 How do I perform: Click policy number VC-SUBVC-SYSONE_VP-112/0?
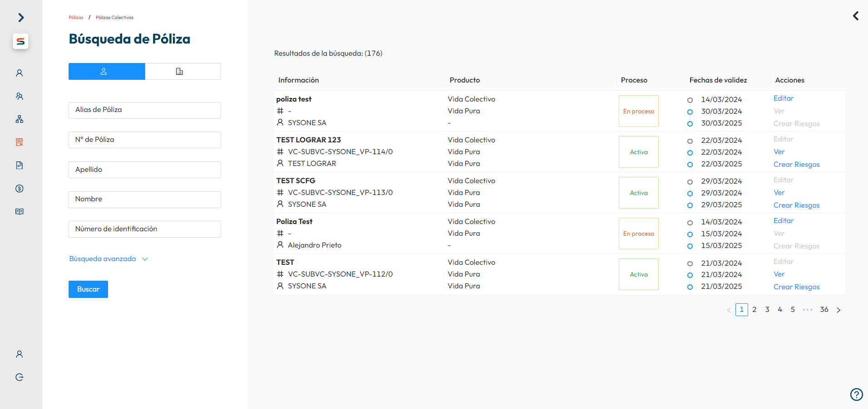[x=340, y=274]
